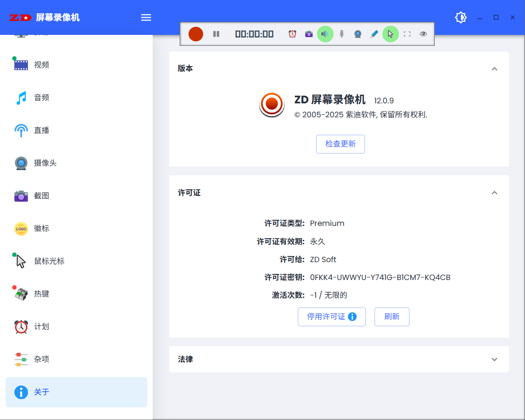
Task: Click the 停用许可证 button
Action: tap(331, 317)
